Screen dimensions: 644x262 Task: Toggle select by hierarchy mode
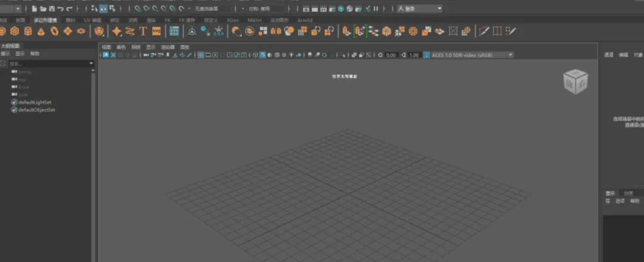tap(94, 8)
